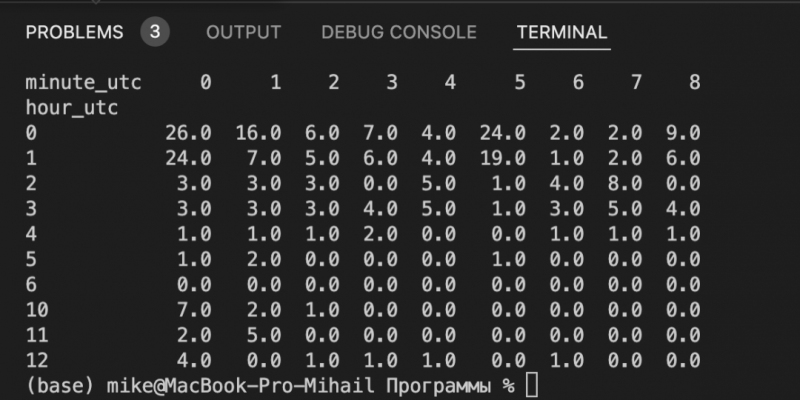
Task: Click value 19.0 in hour 1 row
Action: [x=503, y=158]
